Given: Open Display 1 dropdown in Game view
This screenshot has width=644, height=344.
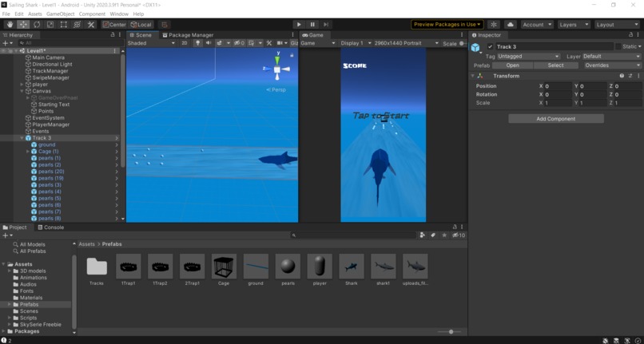Looking at the screenshot, I should point(356,43).
